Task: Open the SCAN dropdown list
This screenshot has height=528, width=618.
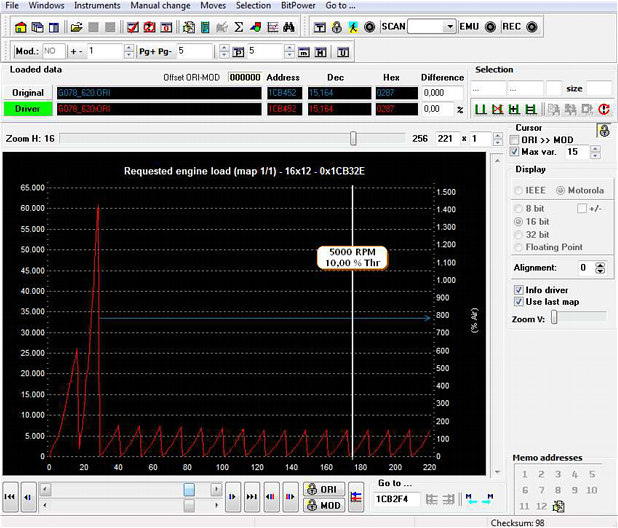Action: tap(449, 26)
